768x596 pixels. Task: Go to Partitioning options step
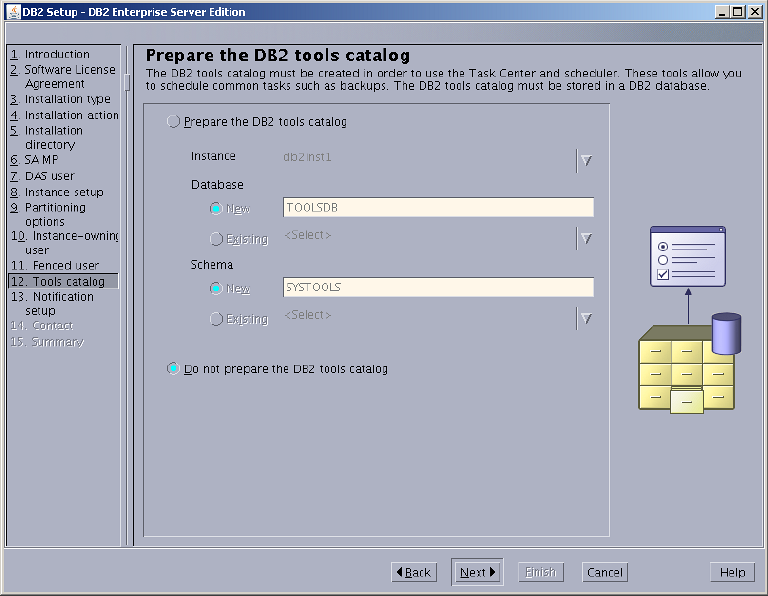point(48,215)
